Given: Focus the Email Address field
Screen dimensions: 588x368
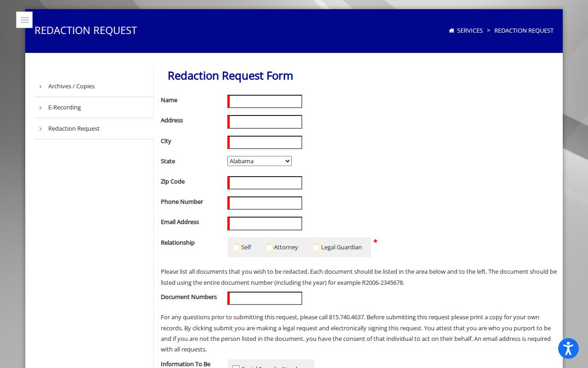Looking at the screenshot, I should [265, 224].
